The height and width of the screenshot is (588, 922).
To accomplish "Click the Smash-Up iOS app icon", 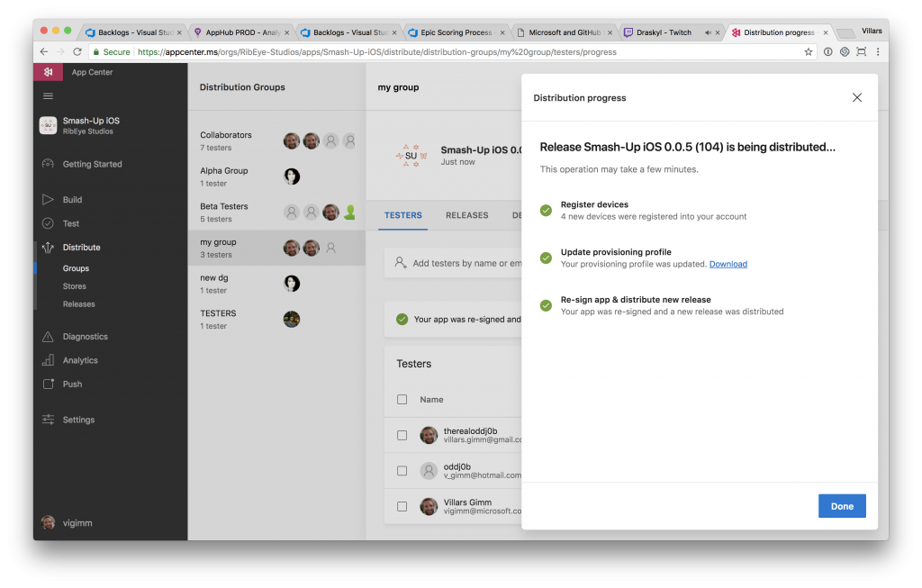I will coord(48,125).
